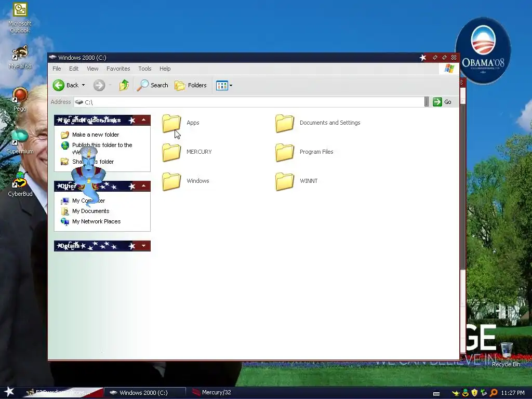Click the 11:27 PM taskbar clock

(x=513, y=393)
